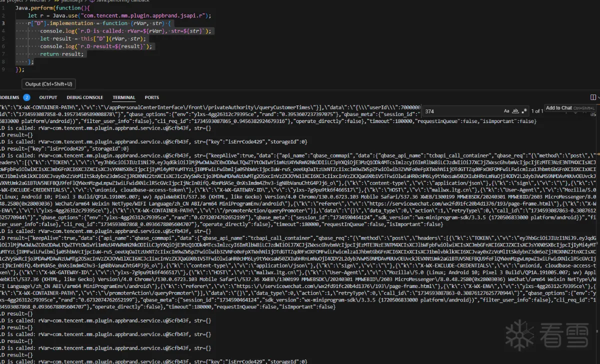Viewport: 600px width, 364px height.
Task: Switch to the OUTPUT panel tab
Action: [x=48, y=97]
